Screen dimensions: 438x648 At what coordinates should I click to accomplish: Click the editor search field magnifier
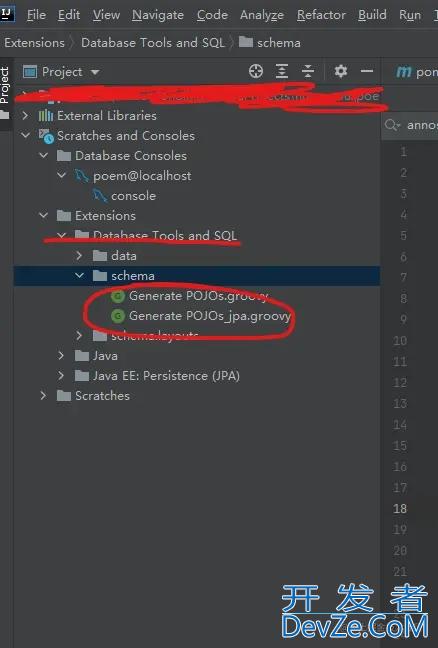pos(391,124)
